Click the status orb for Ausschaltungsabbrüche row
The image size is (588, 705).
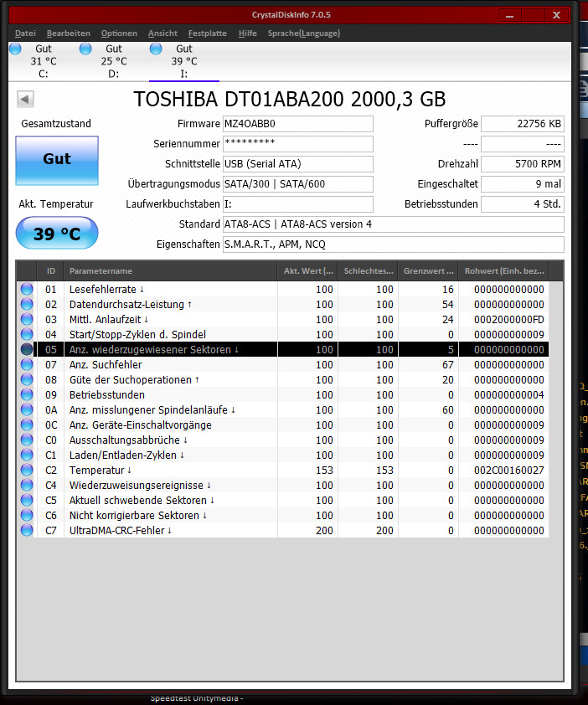tap(27, 440)
